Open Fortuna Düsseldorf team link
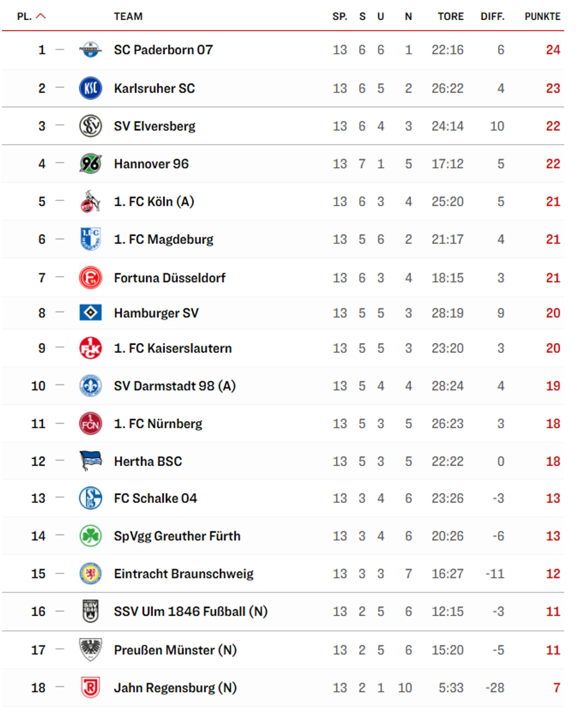588x716 pixels. pyautogui.click(x=170, y=278)
